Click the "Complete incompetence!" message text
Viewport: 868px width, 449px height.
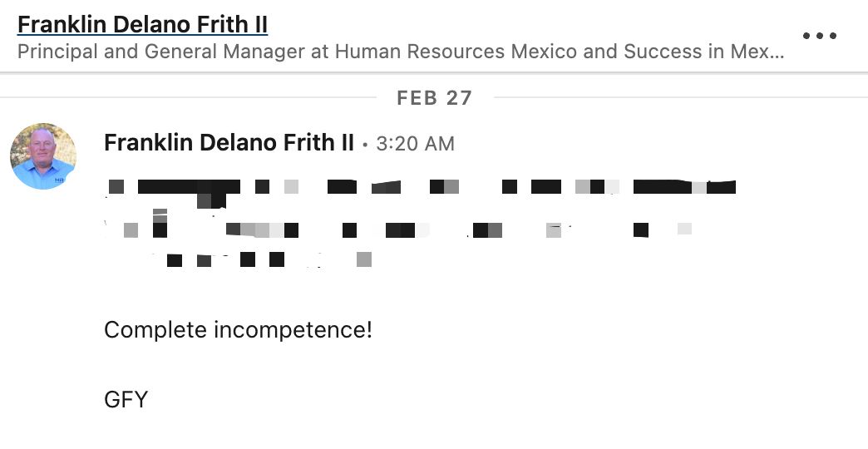click(238, 330)
